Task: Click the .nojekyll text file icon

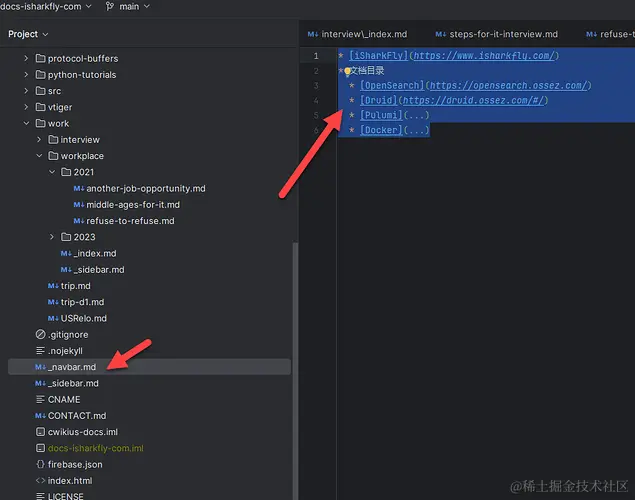Action: tap(40, 351)
